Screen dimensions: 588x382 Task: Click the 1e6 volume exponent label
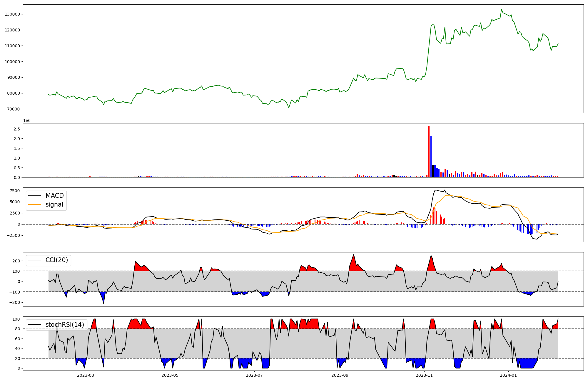pyautogui.click(x=27, y=121)
